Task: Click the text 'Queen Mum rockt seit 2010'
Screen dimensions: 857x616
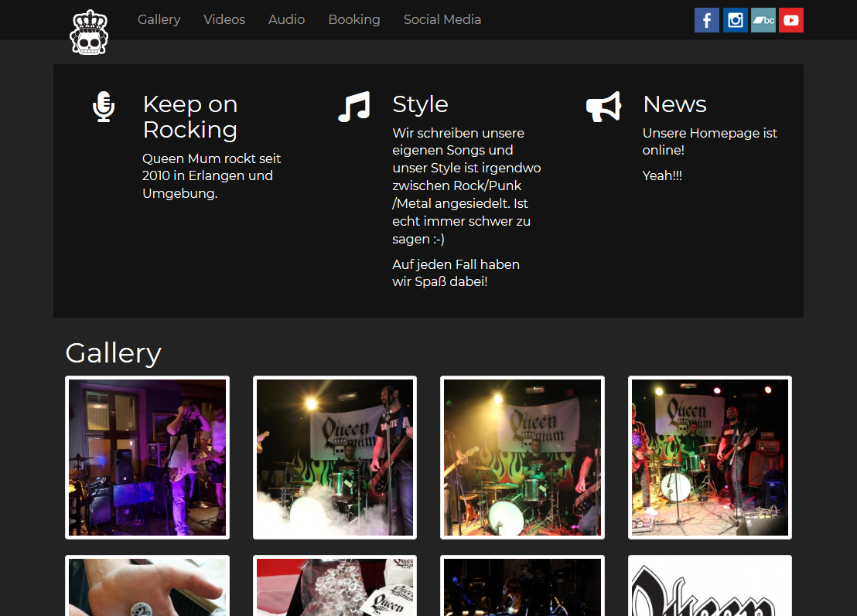Action: pos(211,167)
